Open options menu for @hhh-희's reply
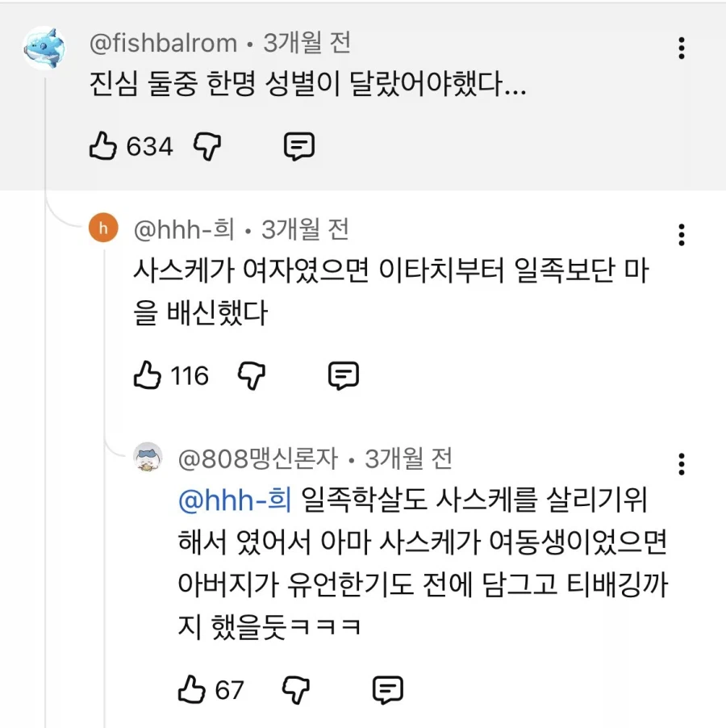The width and height of the screenshot is (726, 728). coord(682,235)
